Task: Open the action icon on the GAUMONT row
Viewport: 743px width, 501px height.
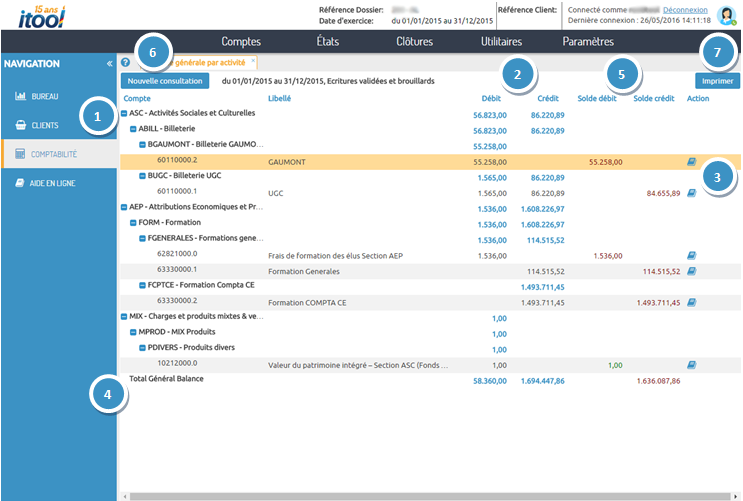Action: click(x=691, y=160)
